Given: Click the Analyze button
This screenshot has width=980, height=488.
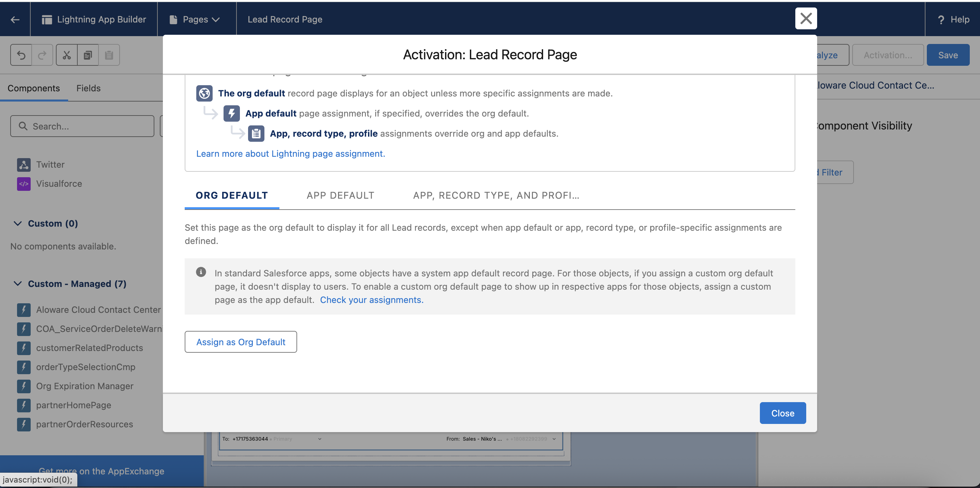Looking at the screenshot, I should [x=832, y=55].
